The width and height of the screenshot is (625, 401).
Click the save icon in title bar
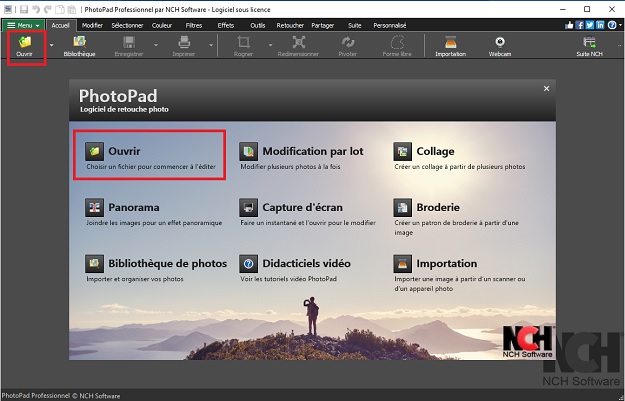click(24, 9)
